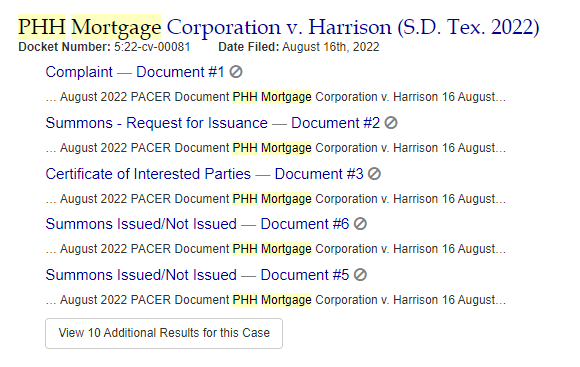Open the Complaint — Document #1 link
580x367 pixels.
[135, 72]
